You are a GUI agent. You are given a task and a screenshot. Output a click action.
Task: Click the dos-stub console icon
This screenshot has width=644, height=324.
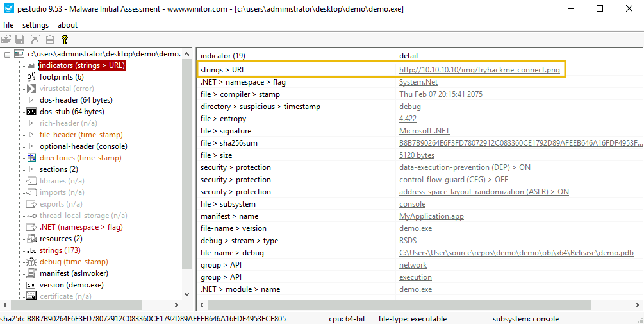pos(31,112)
